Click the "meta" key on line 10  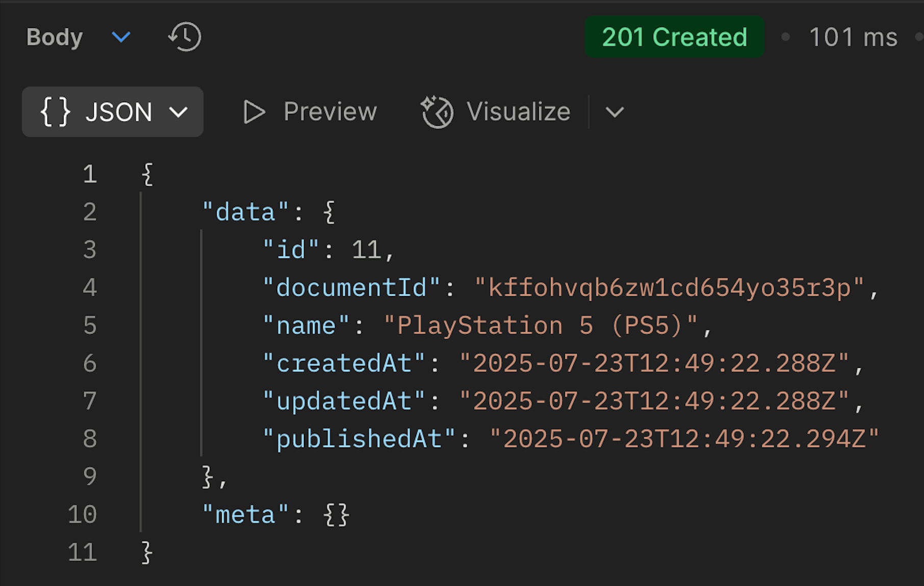[x=246, y=515]
